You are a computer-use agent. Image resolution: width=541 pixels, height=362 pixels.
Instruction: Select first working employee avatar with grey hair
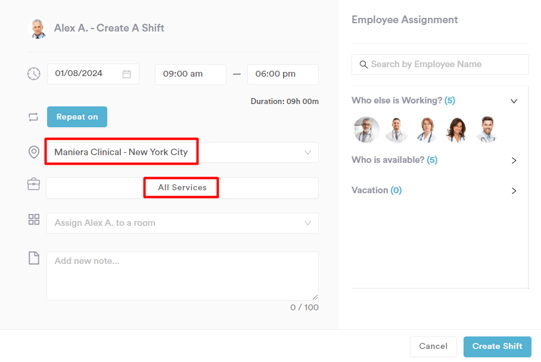pos(366,130)
